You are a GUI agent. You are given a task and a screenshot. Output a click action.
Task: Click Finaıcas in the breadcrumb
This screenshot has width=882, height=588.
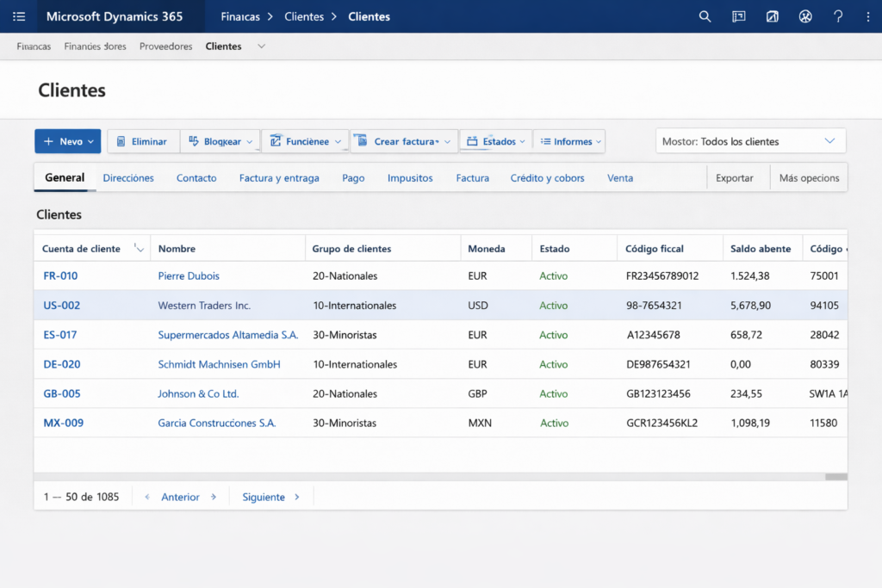240,16
